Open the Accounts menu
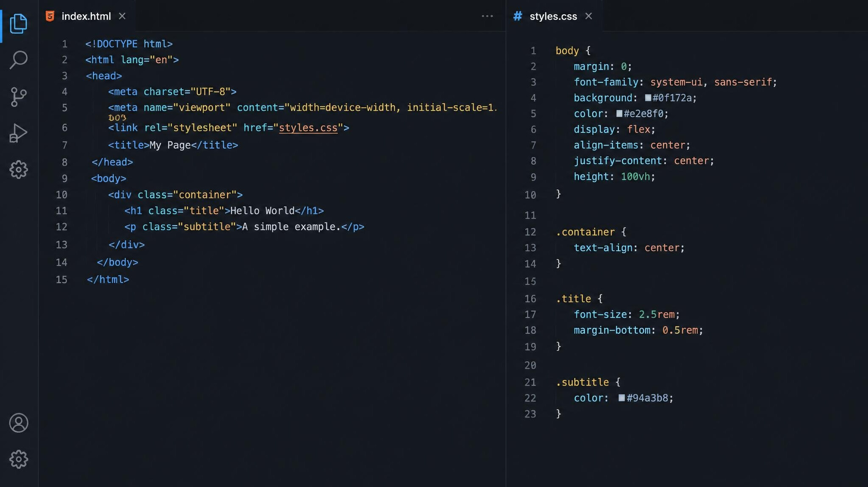The height and width of the screenshot is (487, 868). click(x=19, y=423)
